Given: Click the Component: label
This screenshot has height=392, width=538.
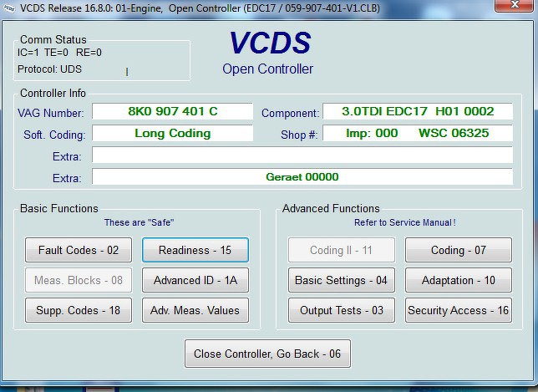Looking at the screenshot, I should [290, 113].
